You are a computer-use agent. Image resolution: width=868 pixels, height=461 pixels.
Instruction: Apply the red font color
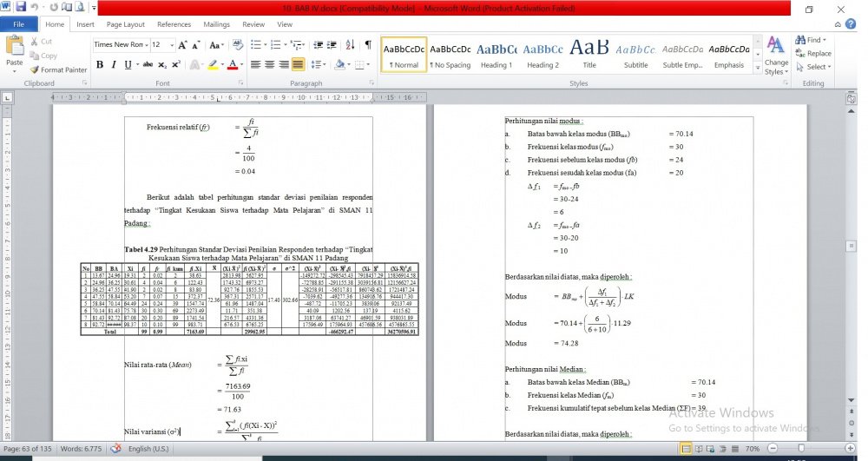233,65
